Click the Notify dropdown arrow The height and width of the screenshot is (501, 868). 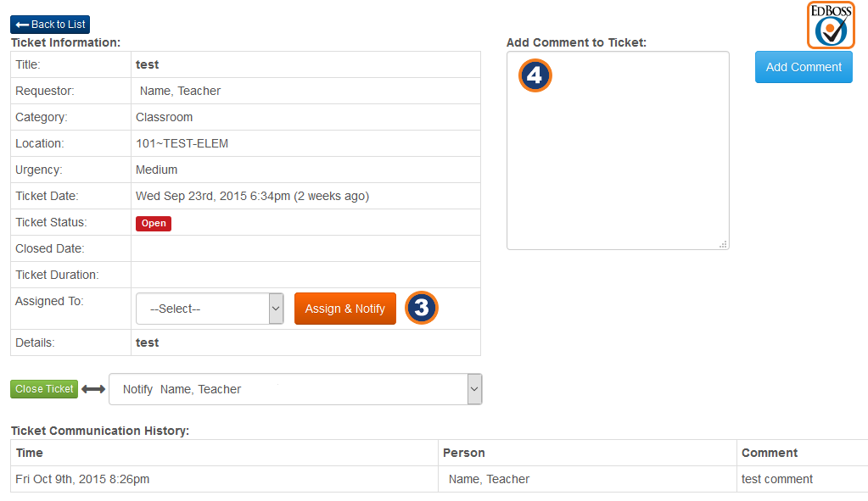click(x=474, y=389)
